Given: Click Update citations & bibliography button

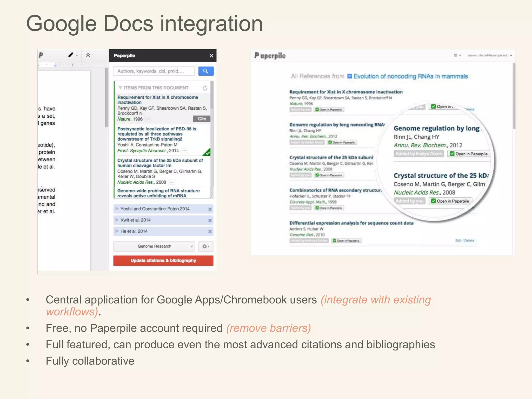Looking at the screenshot, I should tap(163, 261).
